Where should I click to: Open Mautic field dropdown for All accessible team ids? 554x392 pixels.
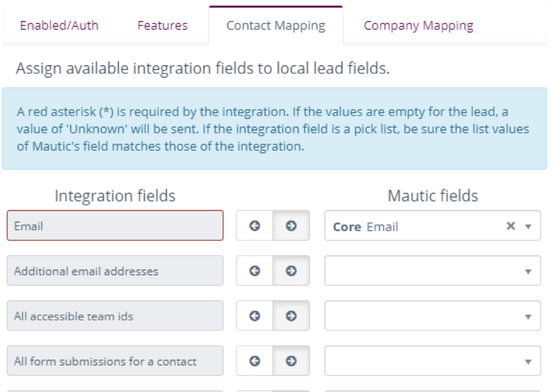432,316
